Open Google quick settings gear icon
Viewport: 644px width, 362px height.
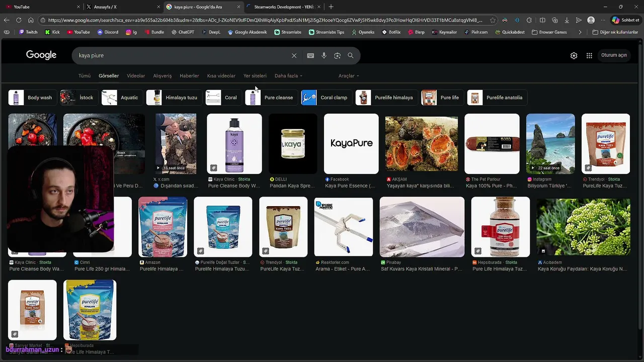pyautogui.click(x=574, y=56)
